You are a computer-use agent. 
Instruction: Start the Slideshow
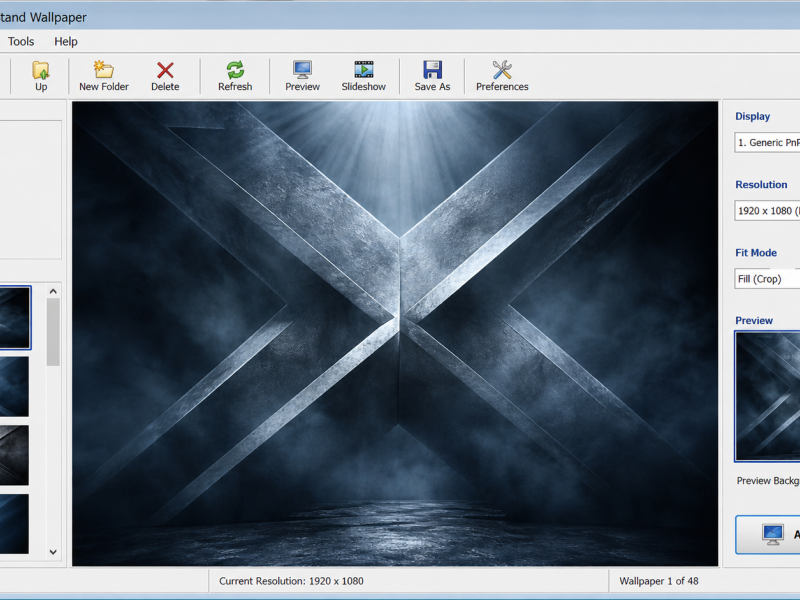click(364, 76)
